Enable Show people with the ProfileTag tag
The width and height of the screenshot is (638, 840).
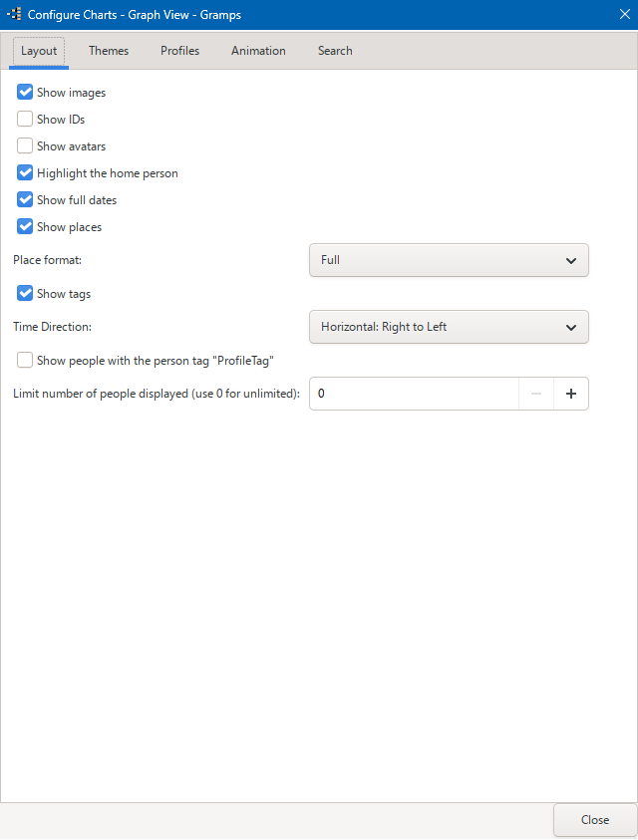(x=25, y=360)
